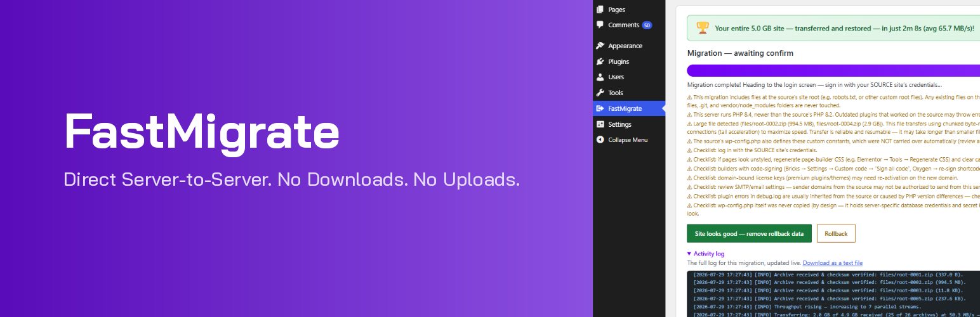The image size is (980, 317).
Task: Select FastMigrate in the admin sidebar
Action: (x=629, y=108)
